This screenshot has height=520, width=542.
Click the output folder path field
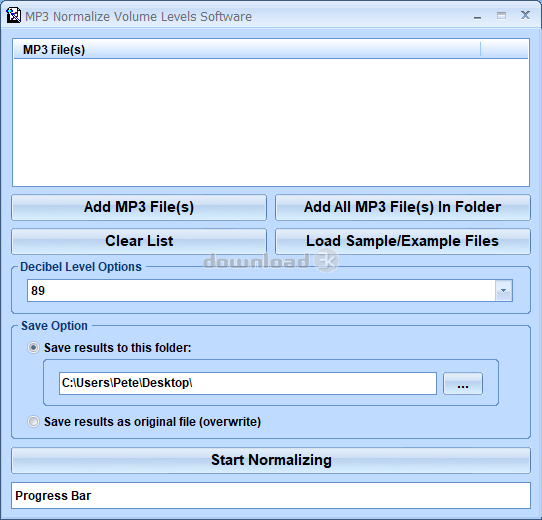click(x=248, y=383)
